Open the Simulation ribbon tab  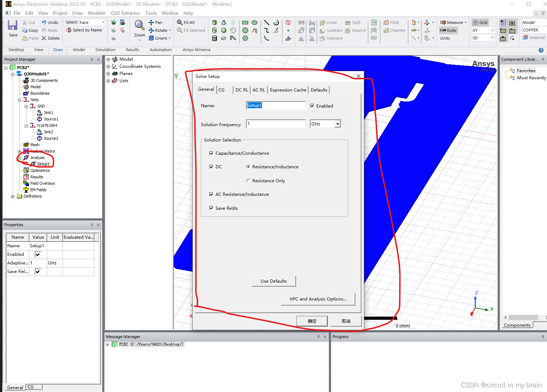tap(105, 50)
